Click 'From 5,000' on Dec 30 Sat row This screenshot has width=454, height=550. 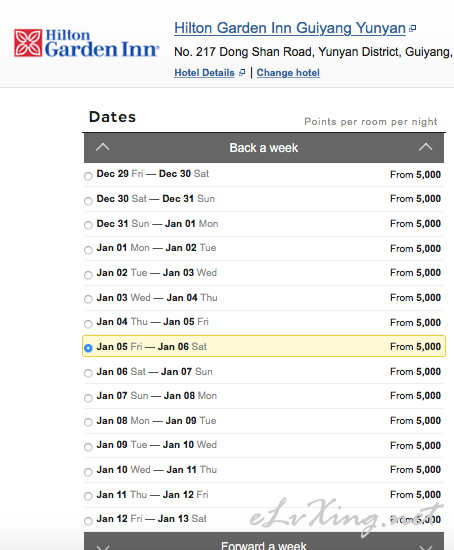point(415,199)
